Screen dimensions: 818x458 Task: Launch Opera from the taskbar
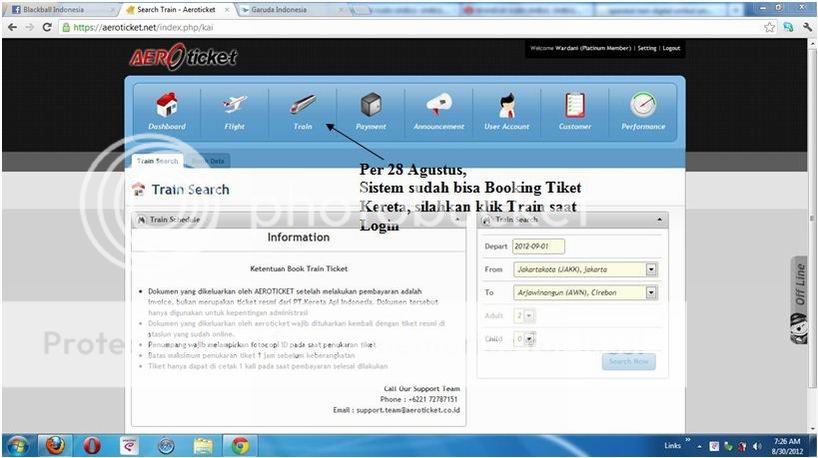coord(92,446)
